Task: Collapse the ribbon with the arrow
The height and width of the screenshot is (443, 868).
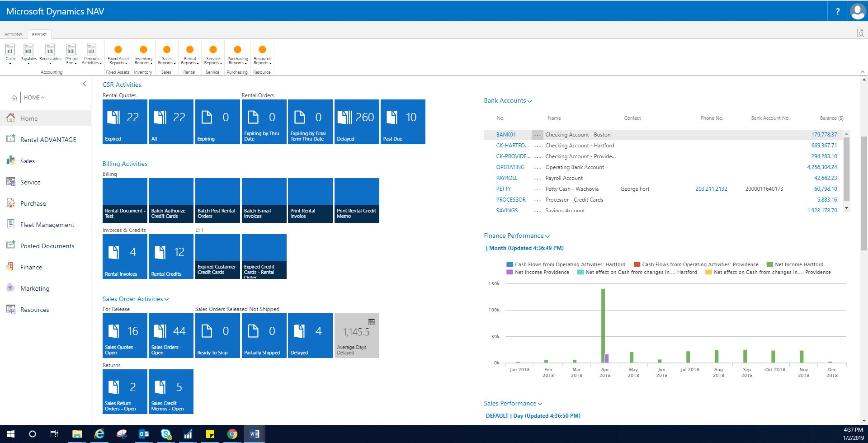Action: [862, 72]
